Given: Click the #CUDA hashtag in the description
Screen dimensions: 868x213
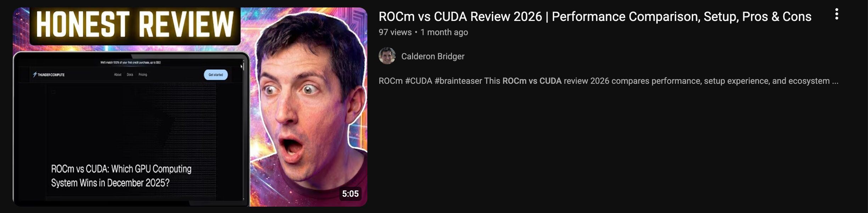Looking at the screenshot, I should (x=418, y=81).
